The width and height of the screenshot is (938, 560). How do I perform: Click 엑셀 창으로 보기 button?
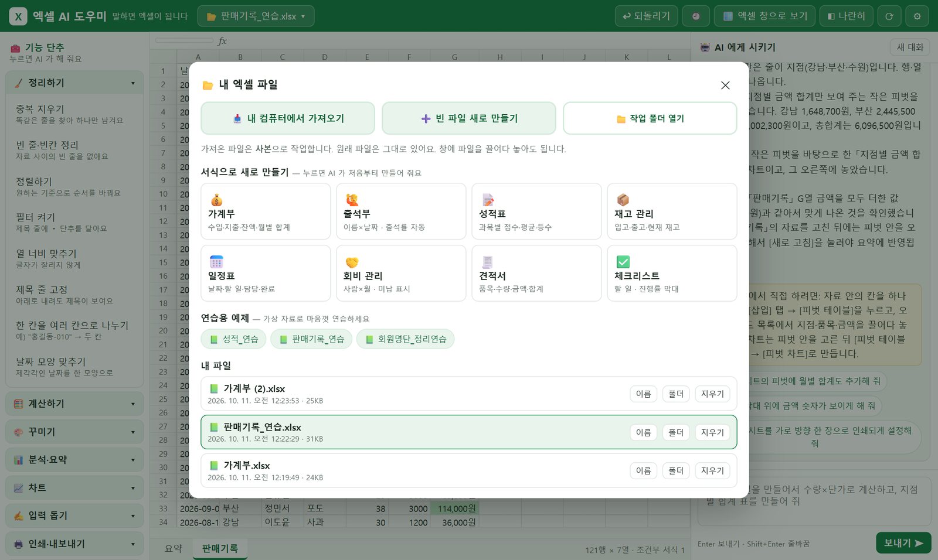764,16
